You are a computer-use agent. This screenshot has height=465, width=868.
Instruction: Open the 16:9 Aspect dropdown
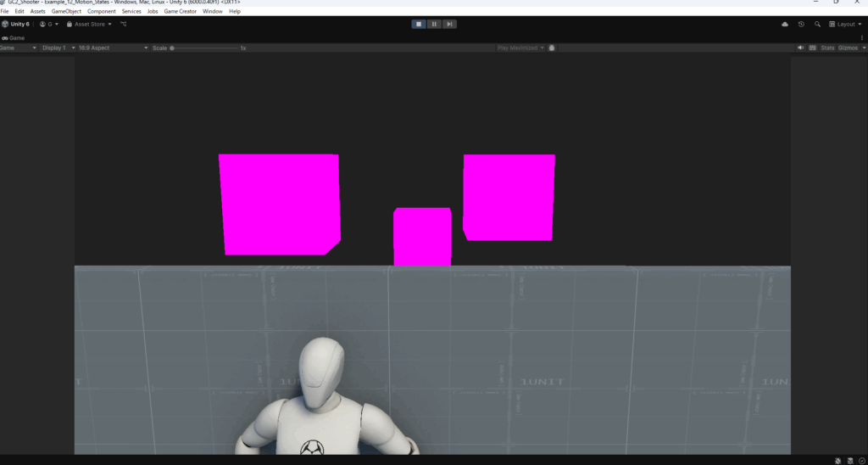tap(113, 48)
